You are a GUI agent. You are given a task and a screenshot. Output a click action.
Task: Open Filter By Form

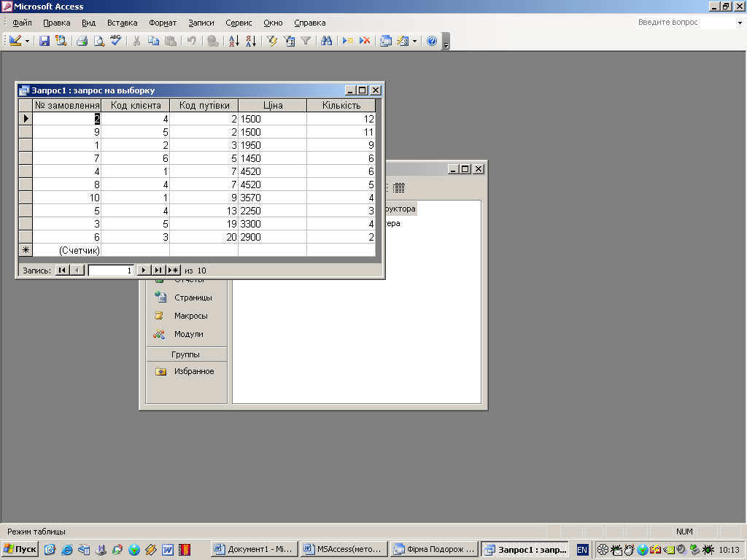(289, 41)
